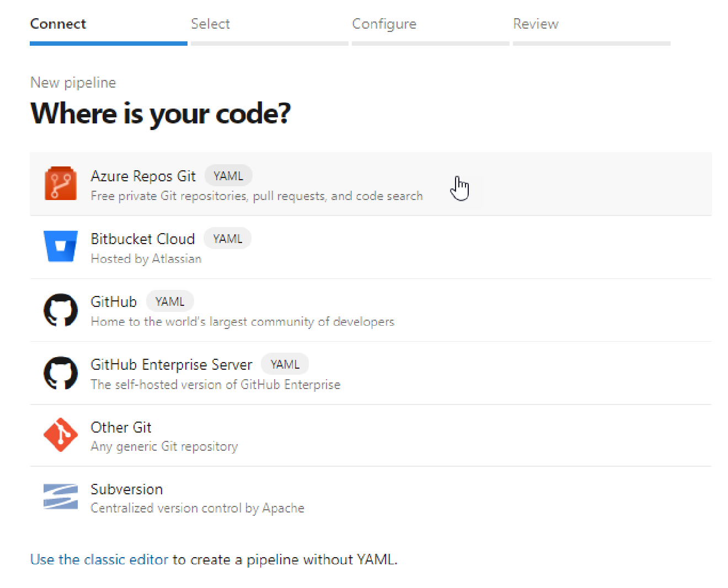The image size is (728, 588).
Task: Click the YAML badge for GitHub Enterprise Server
Action: 285,364
